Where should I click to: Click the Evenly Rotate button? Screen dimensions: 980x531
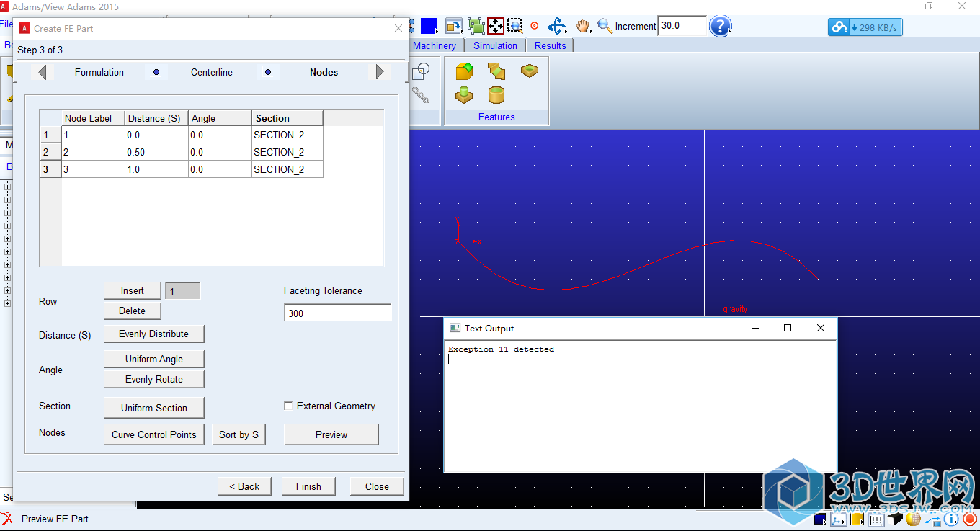coord(154,379)
